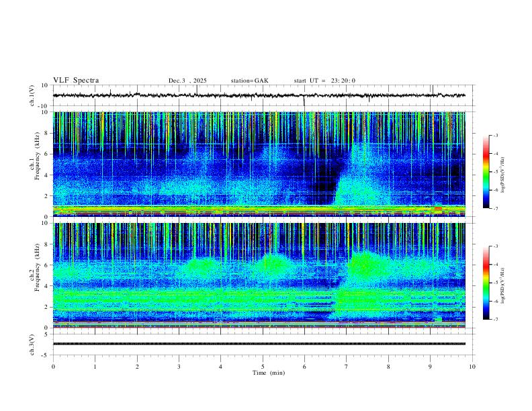Image resolution: width=532 pixels, height=411 pixels.
Task: Click the red spot near 9.2 min in ch.1 spectrogram
Action: [438, 208]
